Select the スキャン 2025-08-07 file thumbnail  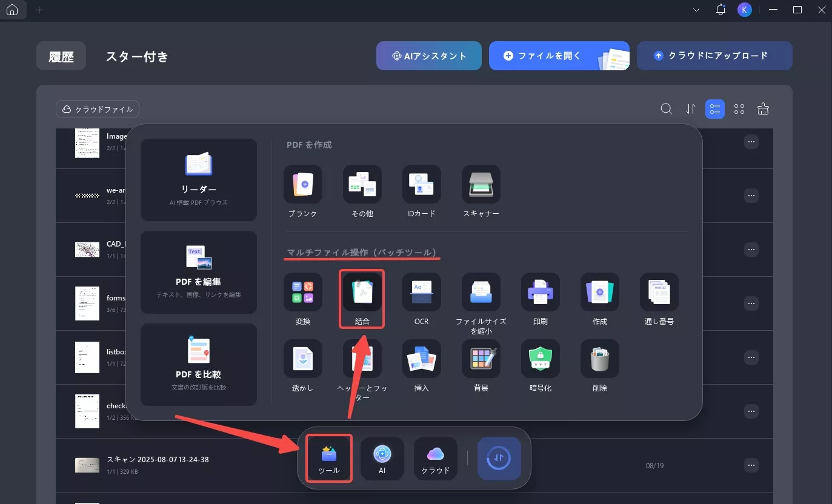[x=87, y=465]
